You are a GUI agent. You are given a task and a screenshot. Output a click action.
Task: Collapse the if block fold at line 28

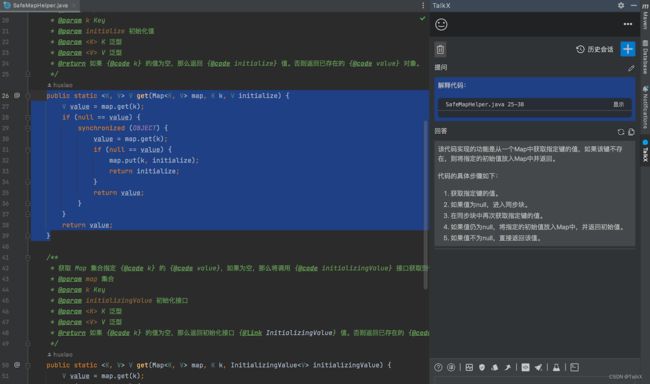click(x=28, y=117)
